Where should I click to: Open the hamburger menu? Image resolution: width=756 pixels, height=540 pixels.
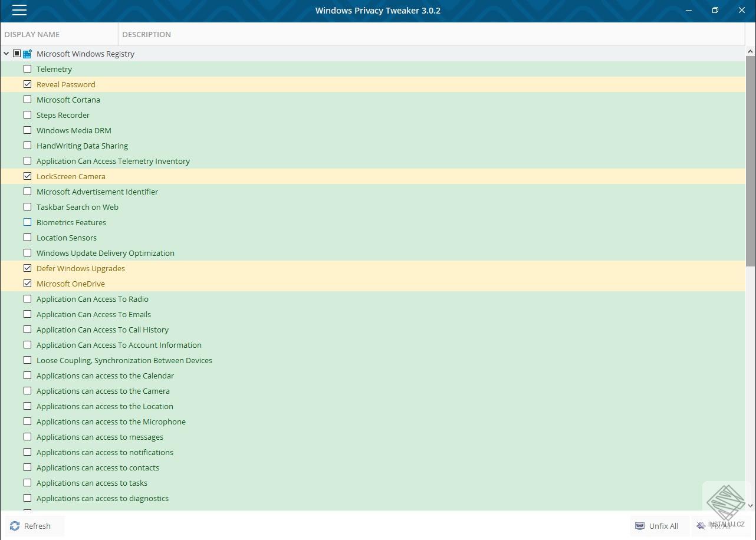coord(19,10)
